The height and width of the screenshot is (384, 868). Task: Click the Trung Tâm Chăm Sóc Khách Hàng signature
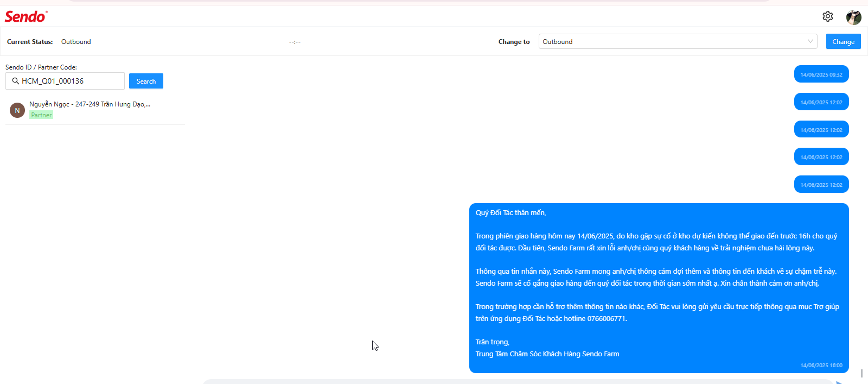pos(547,354)
